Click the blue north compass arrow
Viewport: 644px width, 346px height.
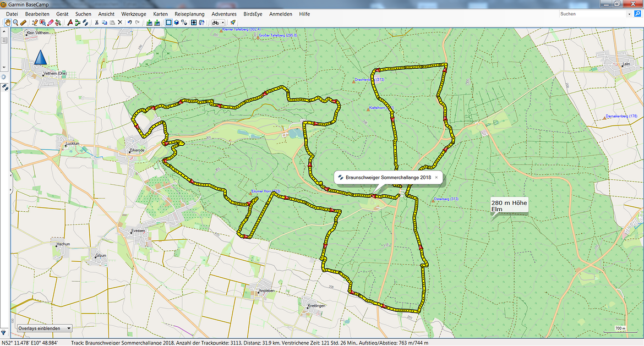(x=40, y=57)
